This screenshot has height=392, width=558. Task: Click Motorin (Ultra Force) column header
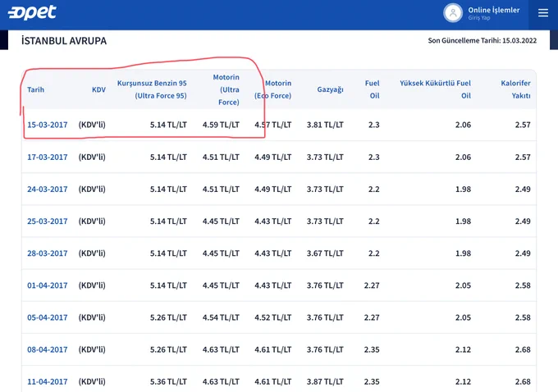pos(226,89)
